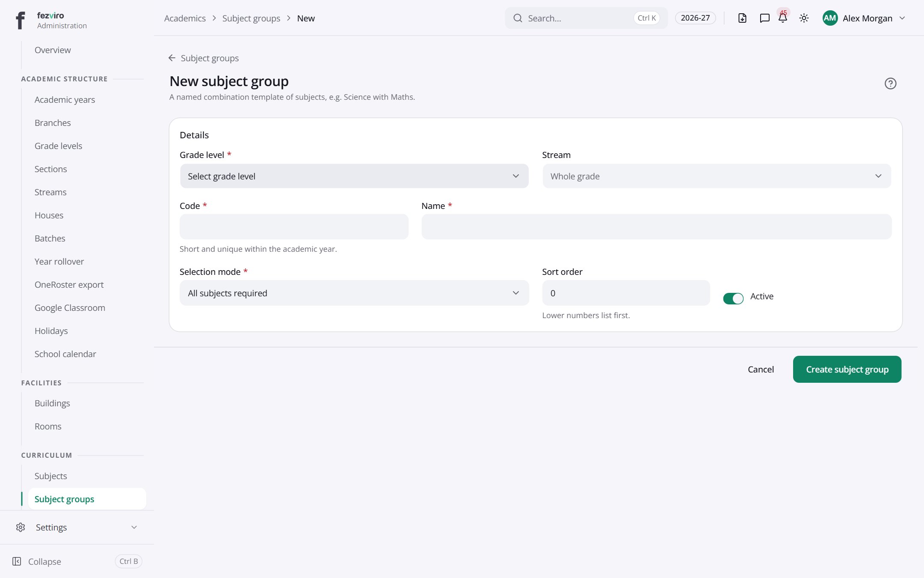Focus the Code input field

pos(294,226)
